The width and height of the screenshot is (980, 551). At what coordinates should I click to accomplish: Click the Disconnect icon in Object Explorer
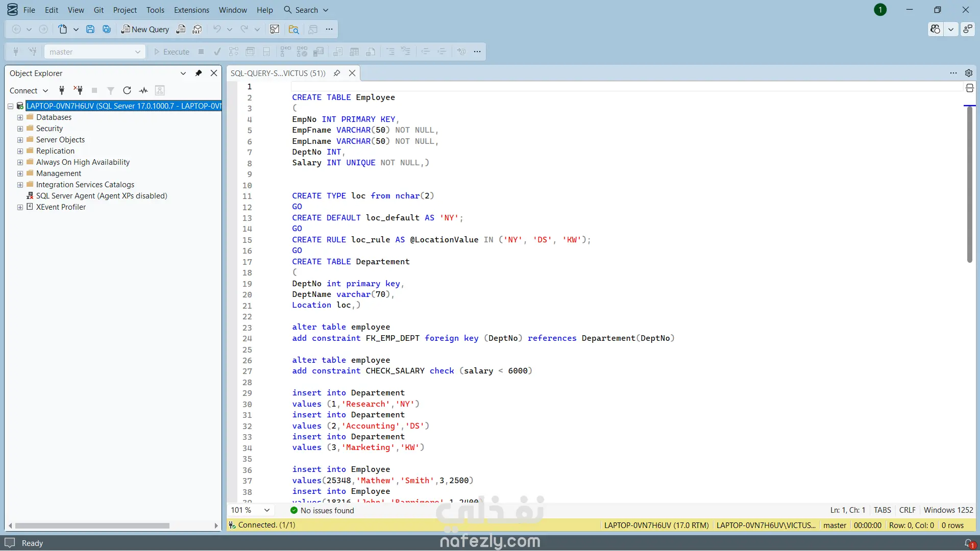[x=78, y=90]
